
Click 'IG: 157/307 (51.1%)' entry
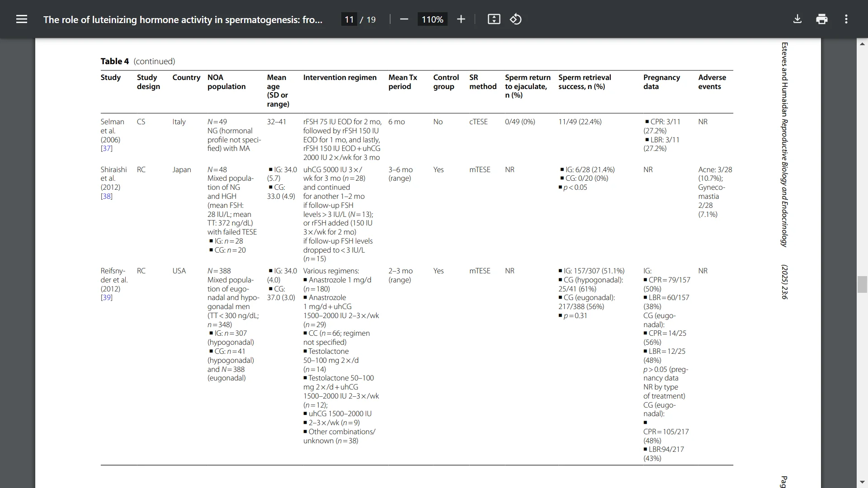click(594, 271)
